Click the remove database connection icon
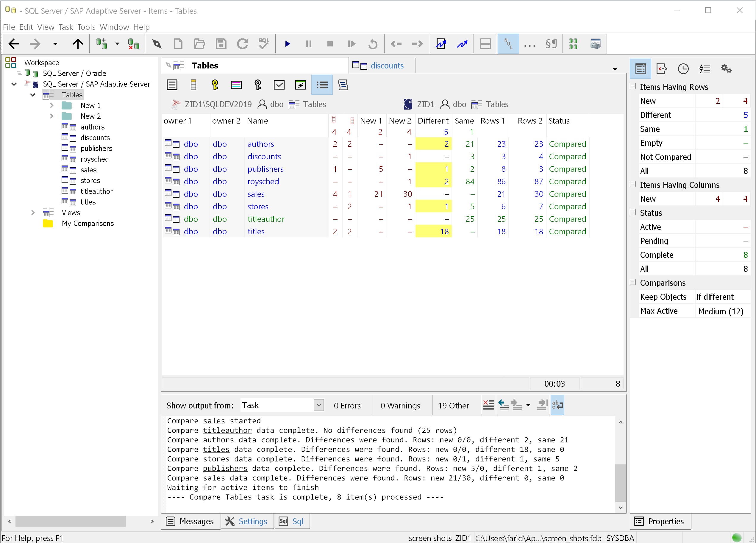 click(133, 44)
